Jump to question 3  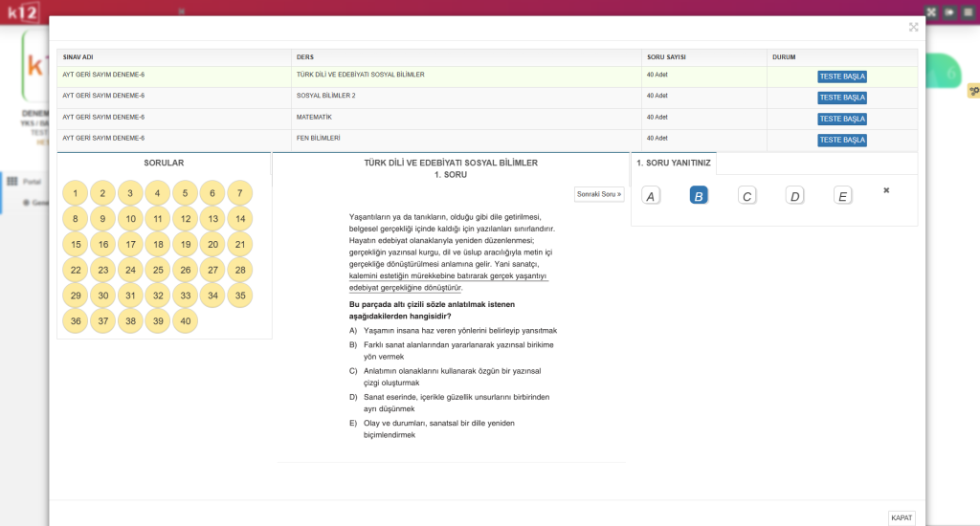click(130, 193)
